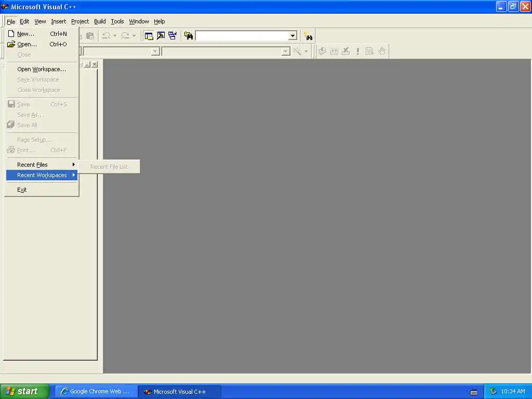Viewport: 532px width, 399px height.
Task: Click the Search help binoculars icon
Action: click(308, 36)
